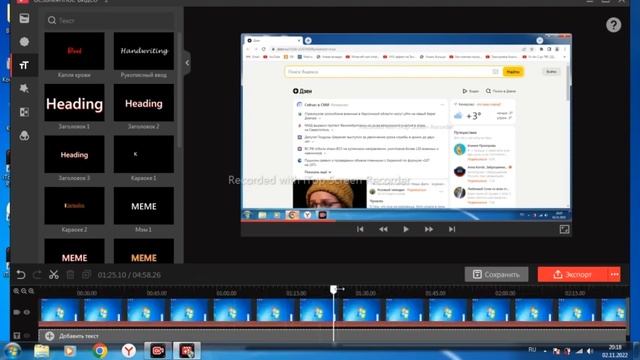Viewport: 640px width, 360px height.
Task: Select the first video clip thumbnail on timeline
Action: coord(60,310)
